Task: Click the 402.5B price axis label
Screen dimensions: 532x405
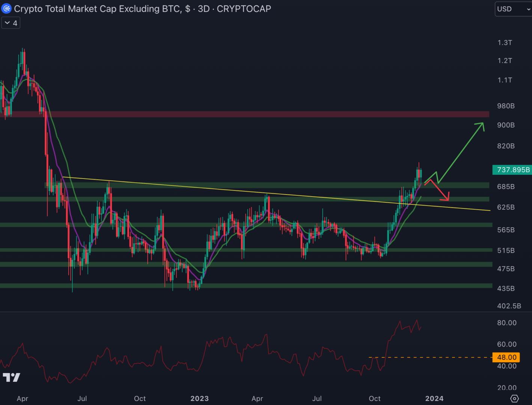Action: click(509, 306)
